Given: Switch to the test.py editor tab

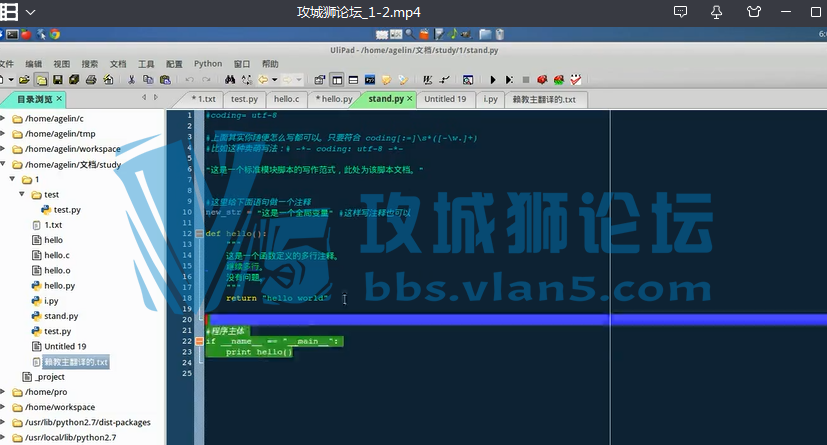Looking at the screenshot, I should click(244, 99).
